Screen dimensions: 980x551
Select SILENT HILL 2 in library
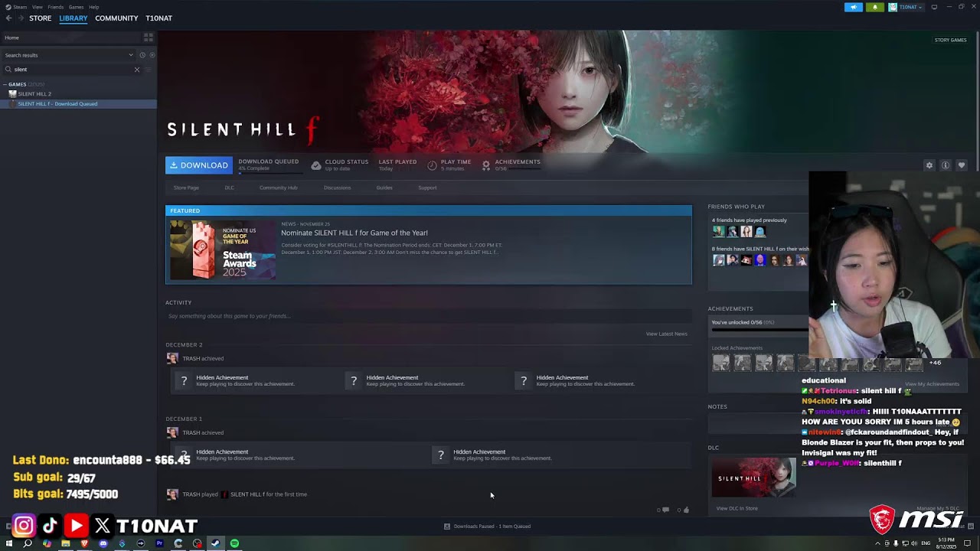pyautogui.click(x=34, y=94)
